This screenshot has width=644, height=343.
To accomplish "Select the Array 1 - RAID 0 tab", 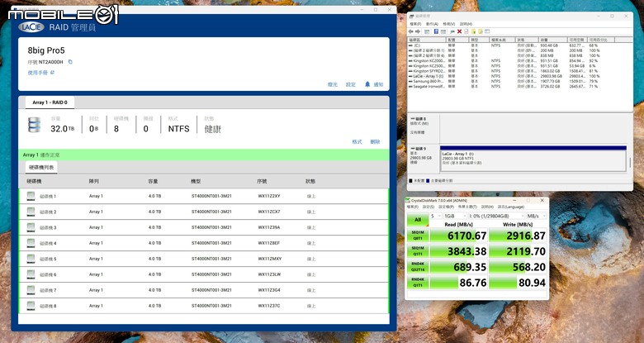I will (50, 102).
